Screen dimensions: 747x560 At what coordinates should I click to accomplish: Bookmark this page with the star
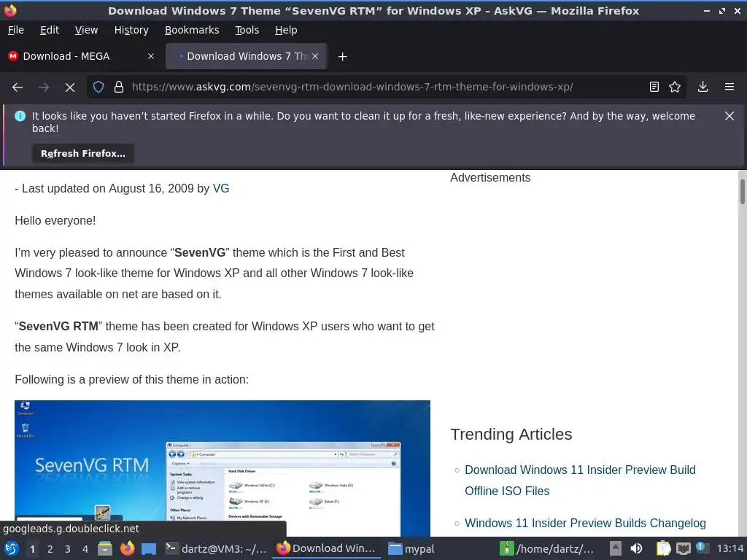point(675,87)
